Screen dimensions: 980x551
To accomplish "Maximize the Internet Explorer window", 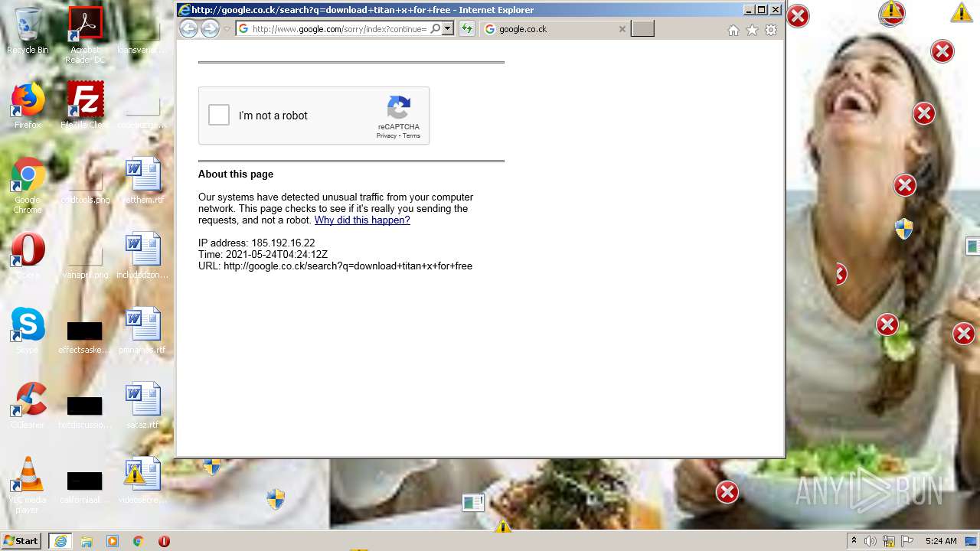I will click(762, 10).
